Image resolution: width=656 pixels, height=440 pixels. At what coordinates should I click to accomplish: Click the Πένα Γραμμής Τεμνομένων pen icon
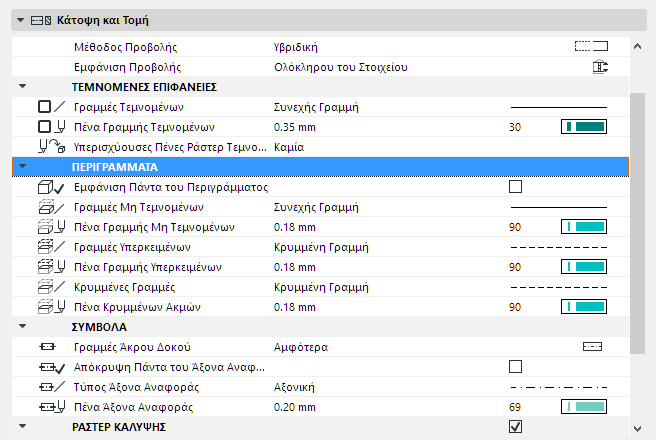[50, 127]
